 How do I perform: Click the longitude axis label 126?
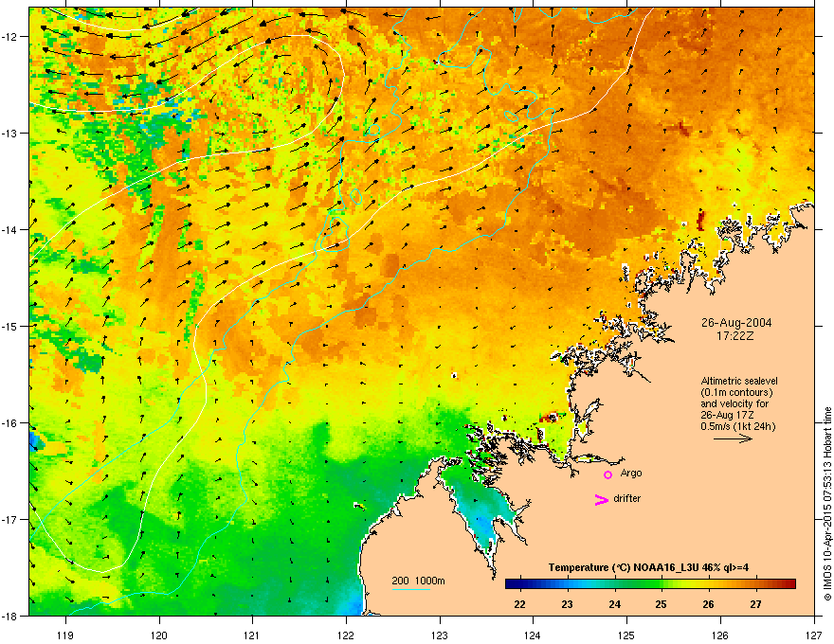[x=720, y=635]
